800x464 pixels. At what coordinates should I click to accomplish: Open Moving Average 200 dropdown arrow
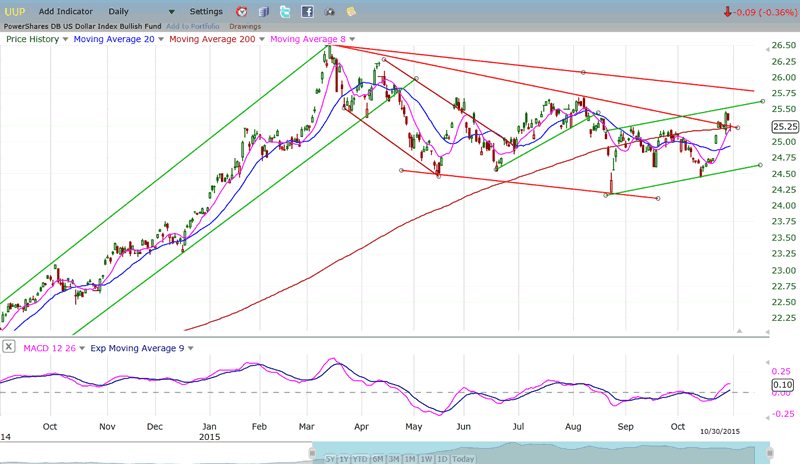click(259, 39)
